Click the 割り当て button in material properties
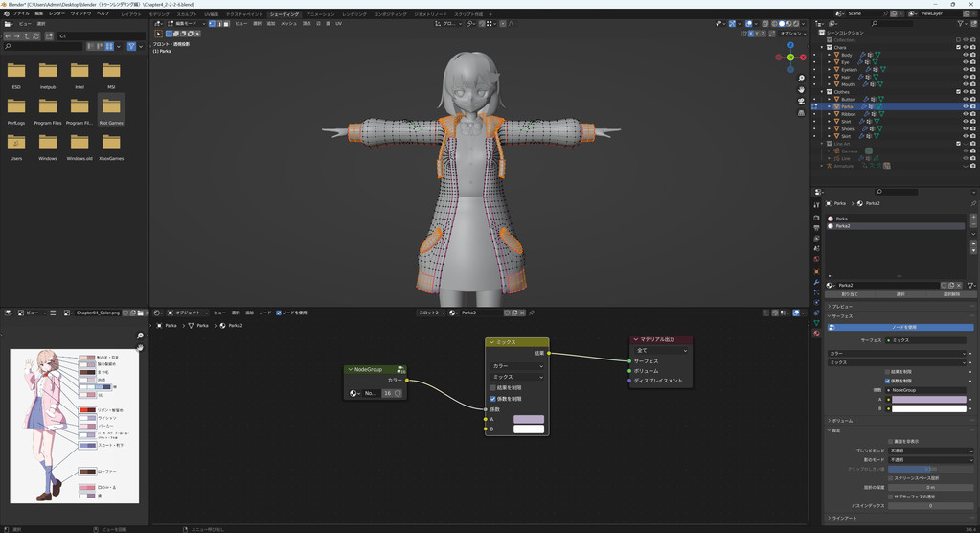Image resolution: width=980 pixels, height=533 pixels. [x=849, y=294]
